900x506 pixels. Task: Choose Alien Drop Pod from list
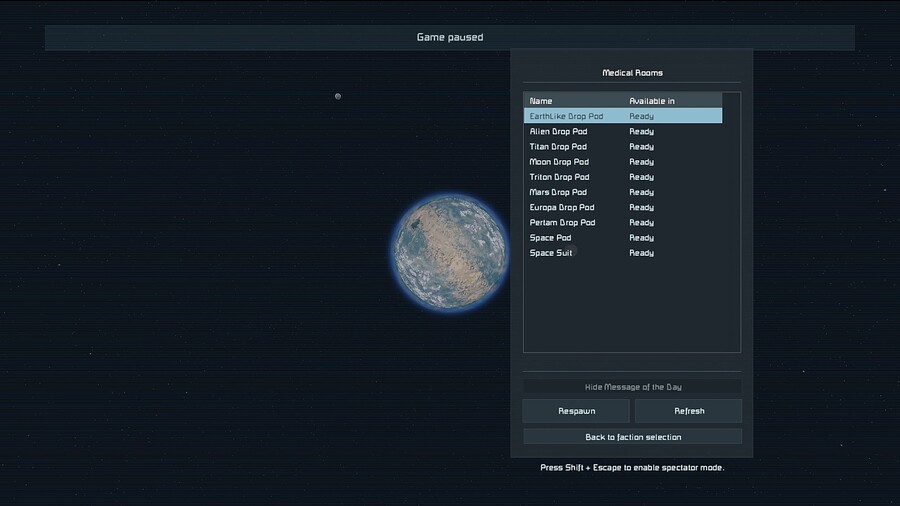[x=558, y=132]
